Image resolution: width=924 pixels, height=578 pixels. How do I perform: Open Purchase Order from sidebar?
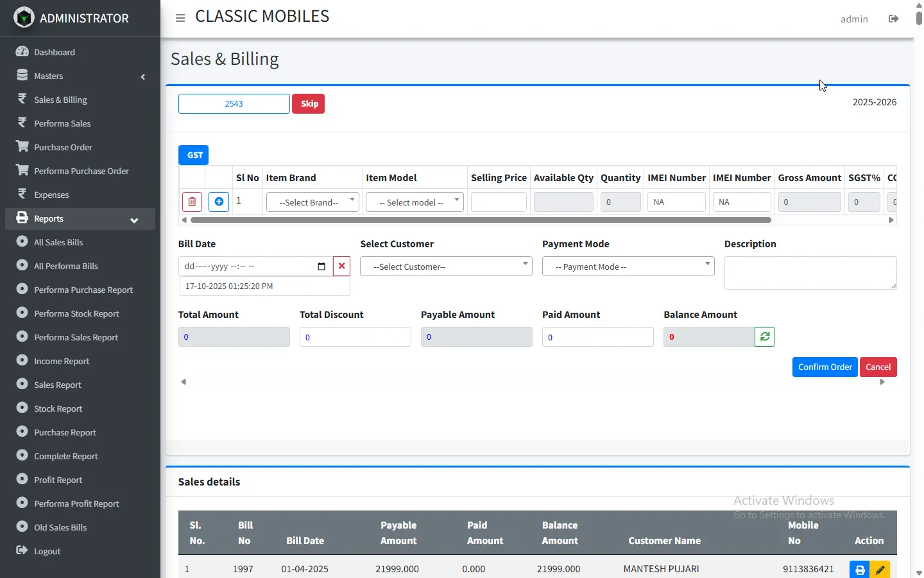(63, 147)
